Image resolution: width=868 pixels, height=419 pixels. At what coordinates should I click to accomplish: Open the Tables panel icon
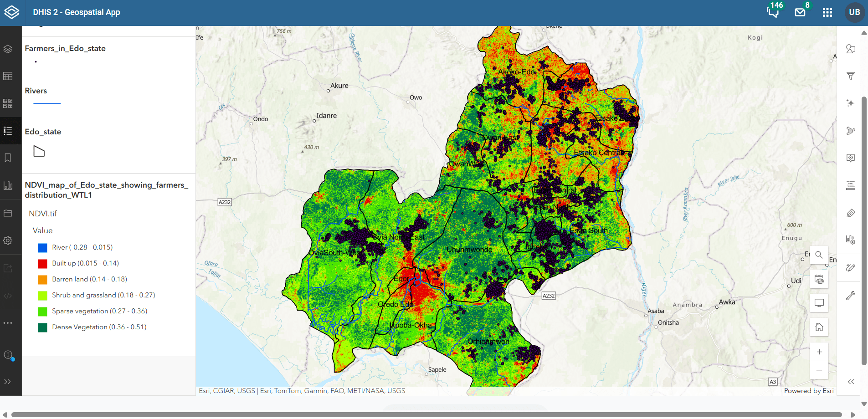click(8, 77)
